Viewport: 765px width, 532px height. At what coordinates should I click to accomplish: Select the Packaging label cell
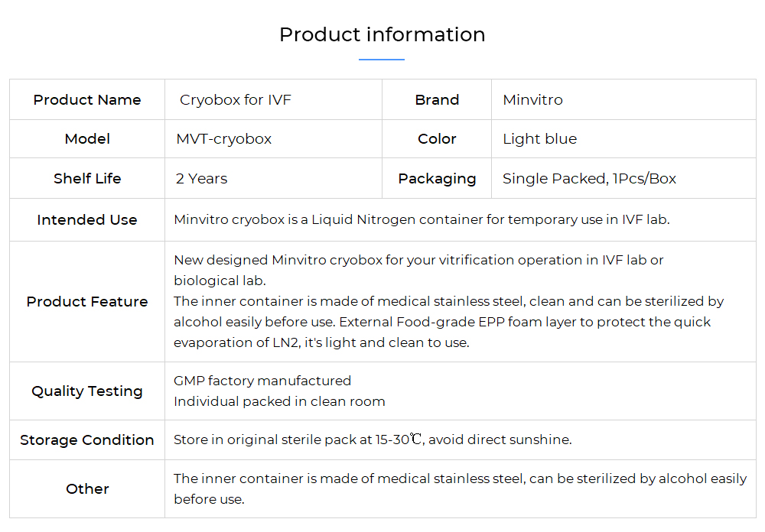click(437, 178)
